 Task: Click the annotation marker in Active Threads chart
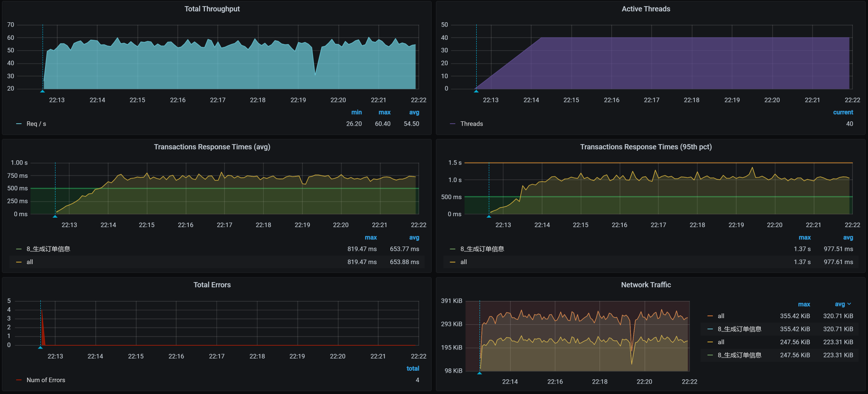(476, 91)
